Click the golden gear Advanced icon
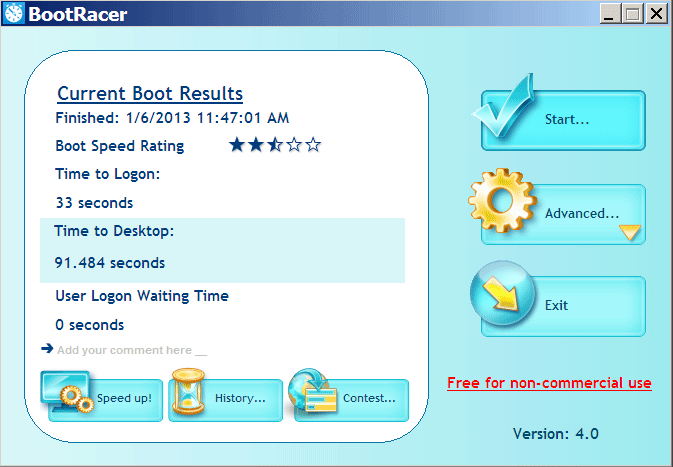The image size is (673, 467). click(502, 200)
